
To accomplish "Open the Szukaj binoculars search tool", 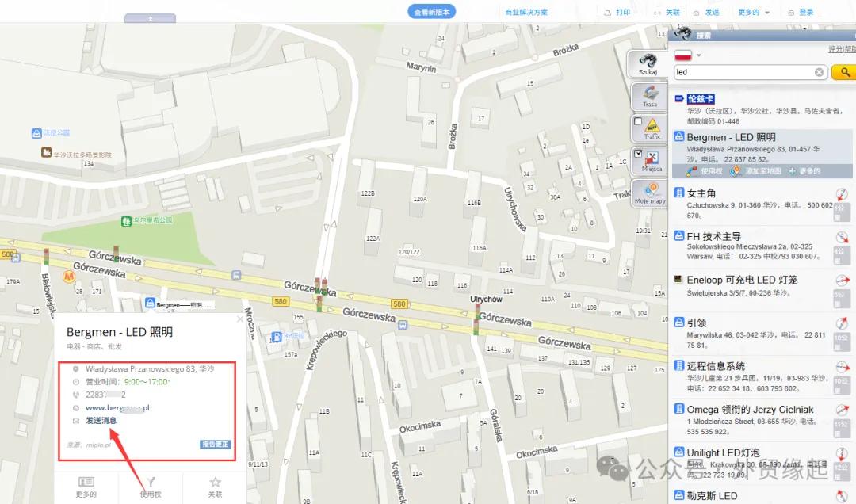I will (648, 64).
